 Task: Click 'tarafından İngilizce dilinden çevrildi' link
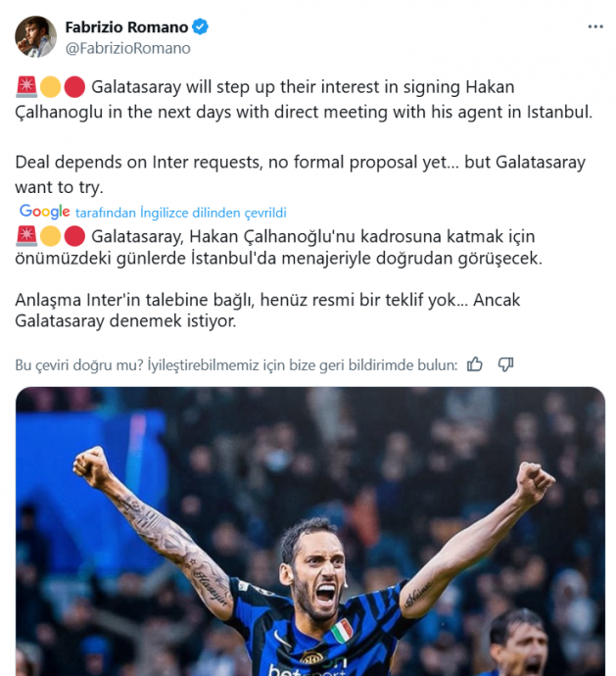coord(180,213)
